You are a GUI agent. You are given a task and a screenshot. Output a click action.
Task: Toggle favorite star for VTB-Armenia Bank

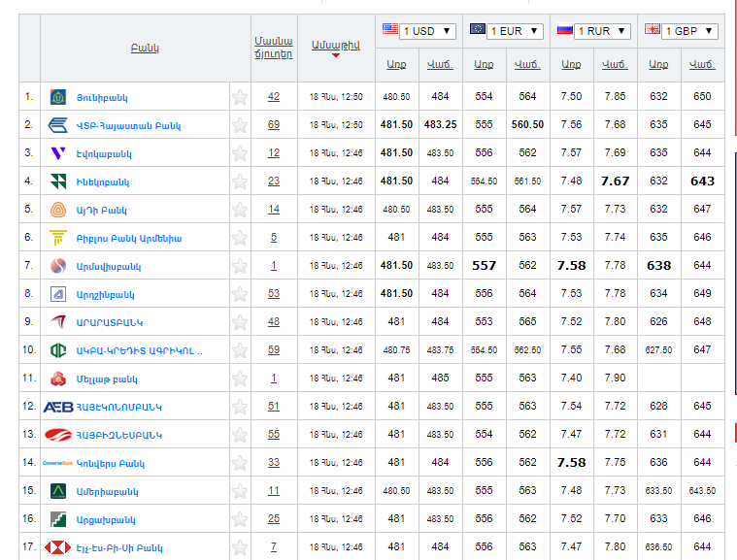tap(240, 125)
